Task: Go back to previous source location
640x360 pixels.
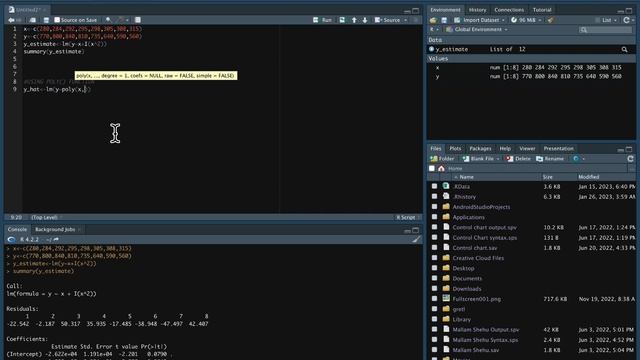Action: tap(11, 20)
